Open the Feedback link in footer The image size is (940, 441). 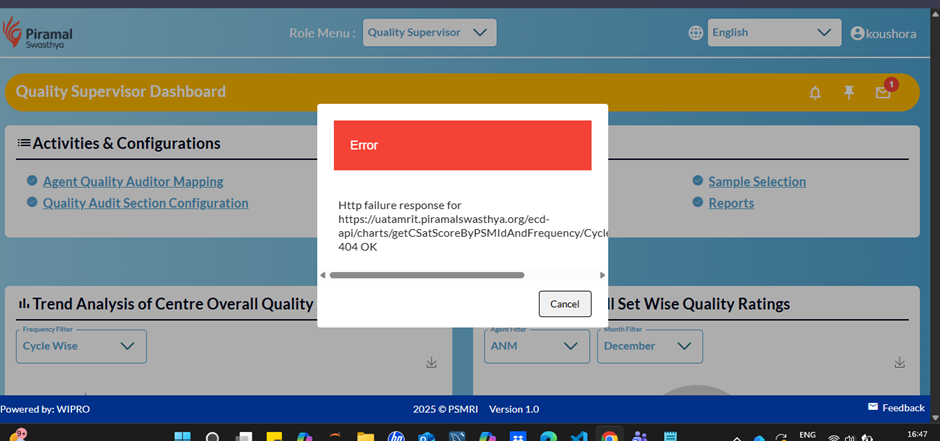tap(895, 408)
